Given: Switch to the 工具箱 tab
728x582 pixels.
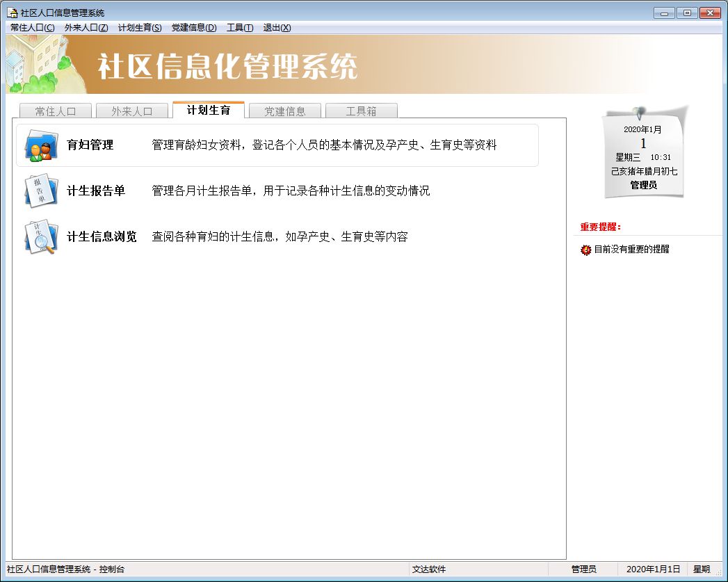Looking at the screenshot, I should point(361,111).
